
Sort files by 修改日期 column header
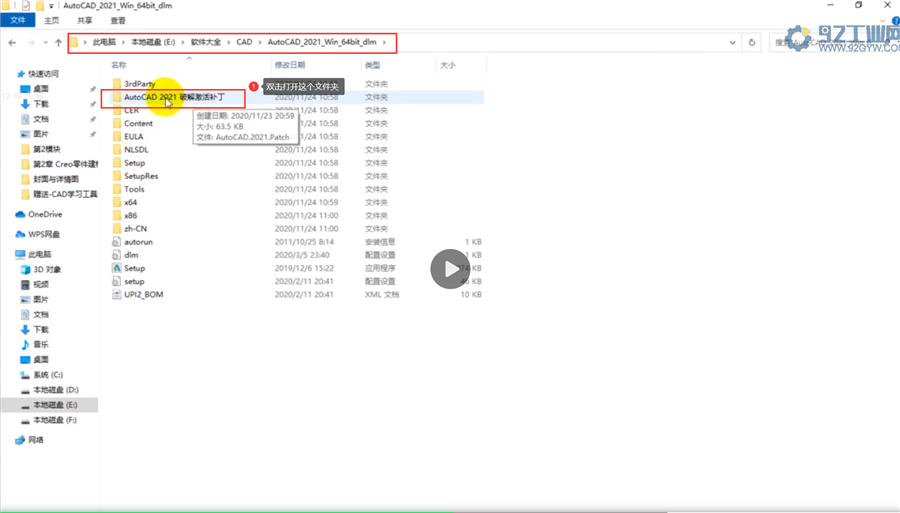click(x=290, y=65)
